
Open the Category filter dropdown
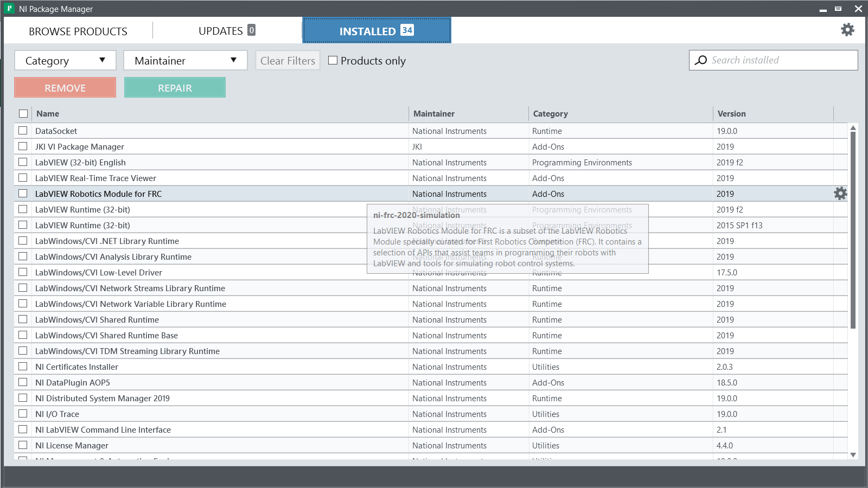65,60
